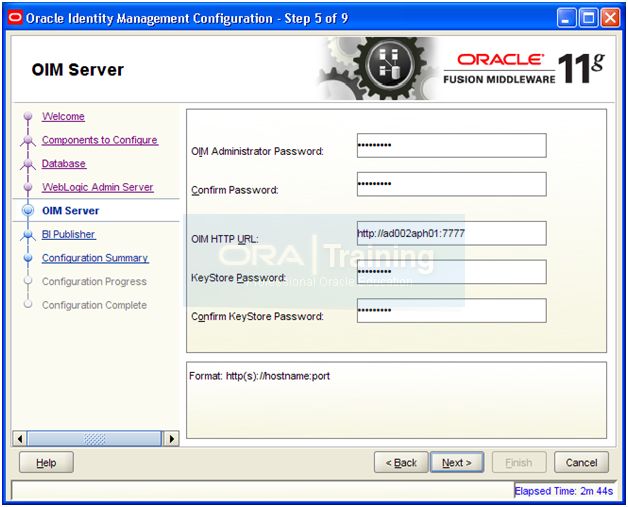The image size is (628, 507).
Task: Click the Format hint text
Action: point(260,376)
